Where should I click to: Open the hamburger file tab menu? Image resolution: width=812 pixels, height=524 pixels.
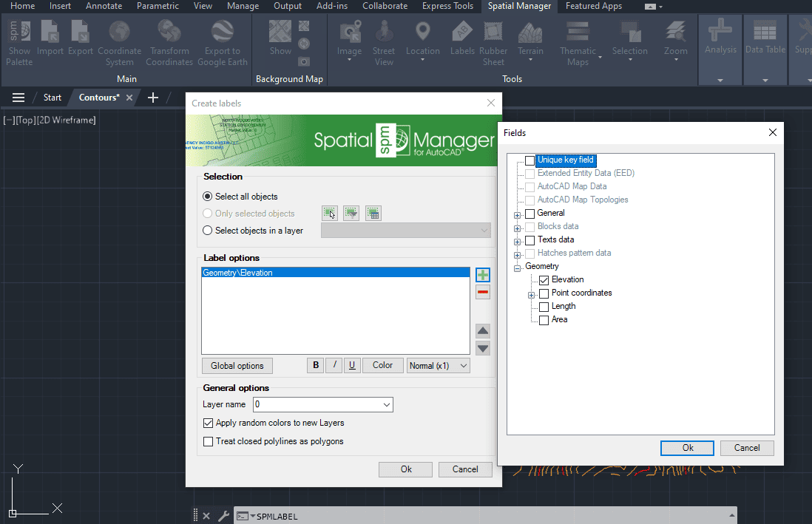(x=18, y=98)
